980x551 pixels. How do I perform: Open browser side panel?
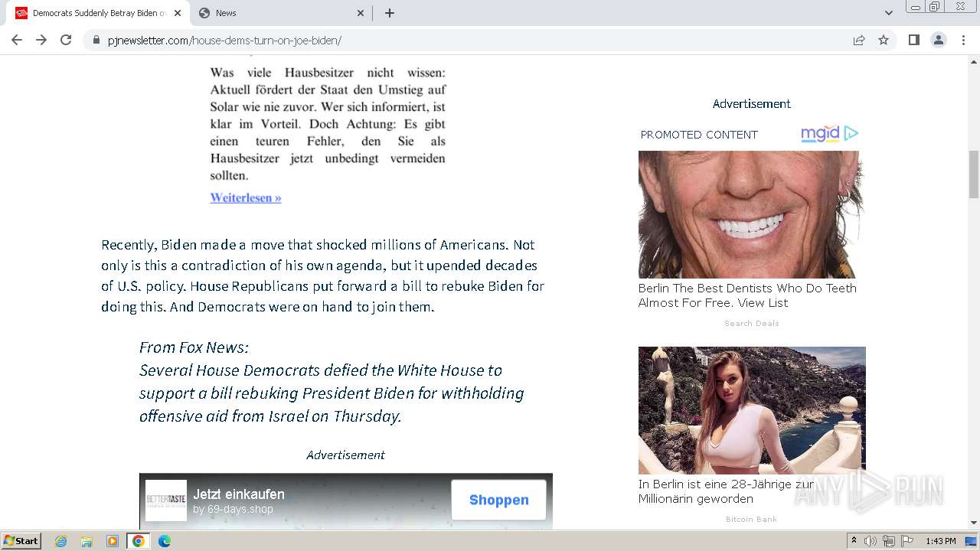click(x=914, y=40)
